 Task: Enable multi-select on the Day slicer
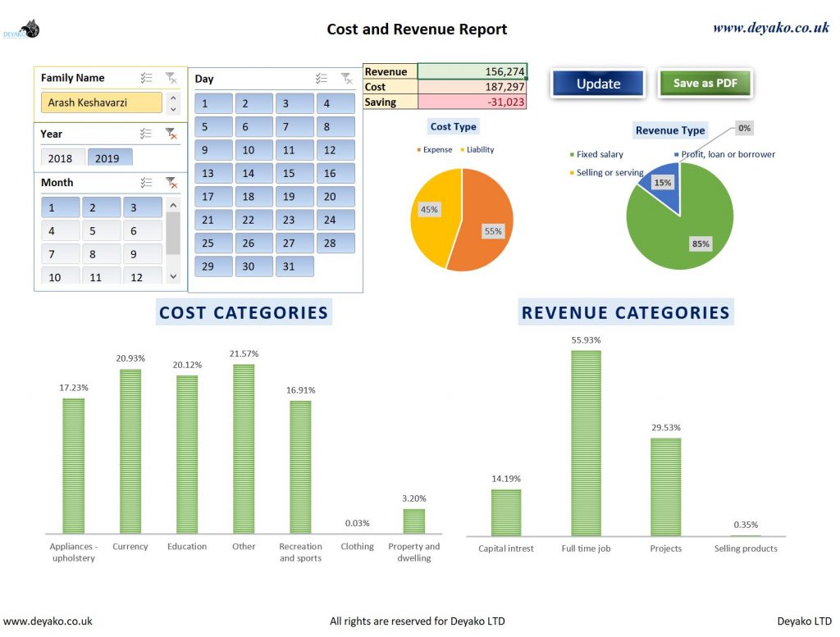[x=322, y=78]
